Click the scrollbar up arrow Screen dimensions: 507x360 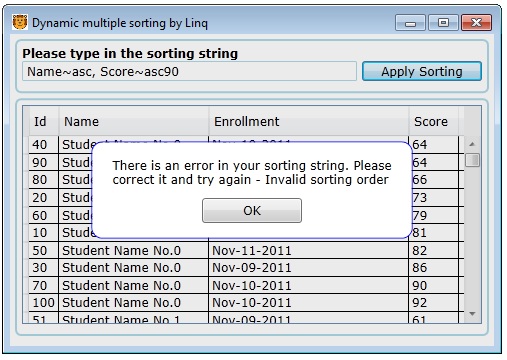pos(472,144)
